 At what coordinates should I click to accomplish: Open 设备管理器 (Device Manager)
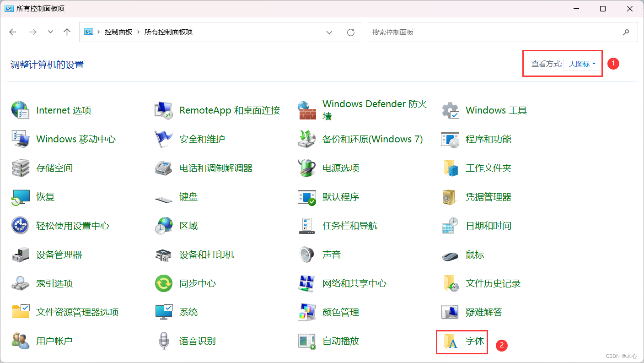coord(59,254)
